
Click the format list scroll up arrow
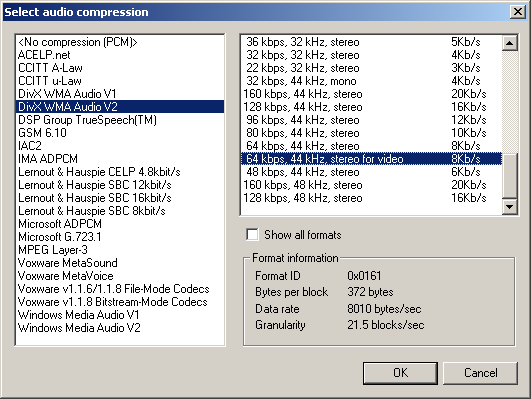[510, 43]
